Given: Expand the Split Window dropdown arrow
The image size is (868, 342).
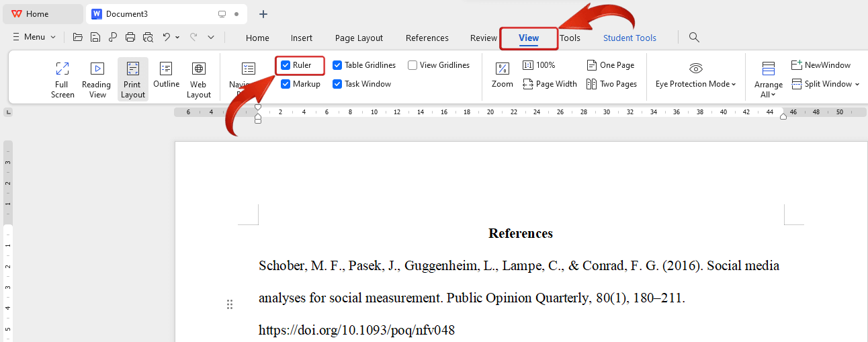Looking at the screenshot, I should pyautogui.click(x=857, y=85).
